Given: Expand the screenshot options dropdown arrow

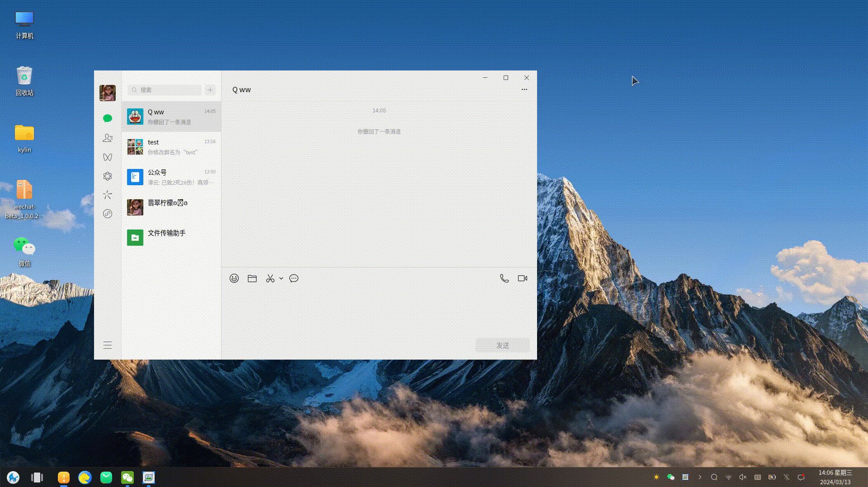Looking at the screenshot, I should click(281, 278).
